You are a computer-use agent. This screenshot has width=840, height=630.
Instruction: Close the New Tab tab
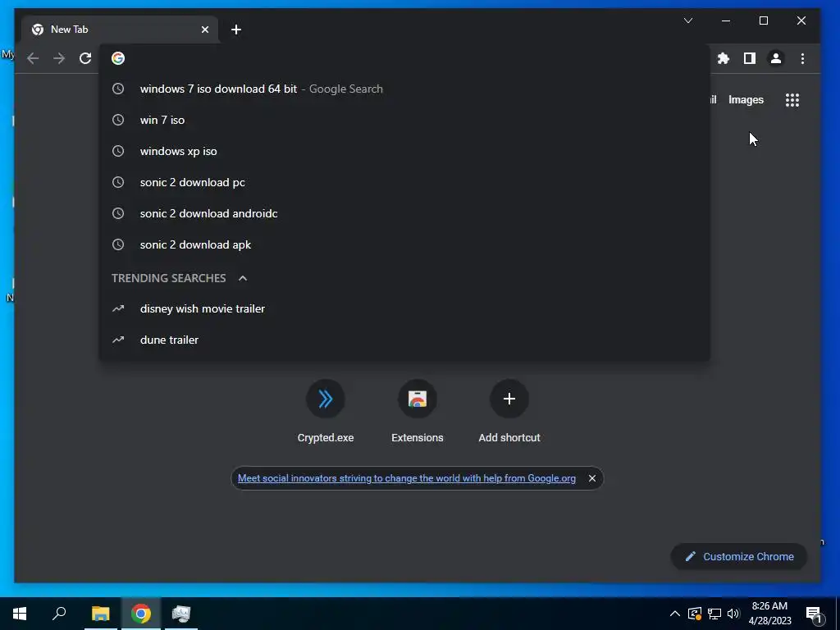pos(204,30)
